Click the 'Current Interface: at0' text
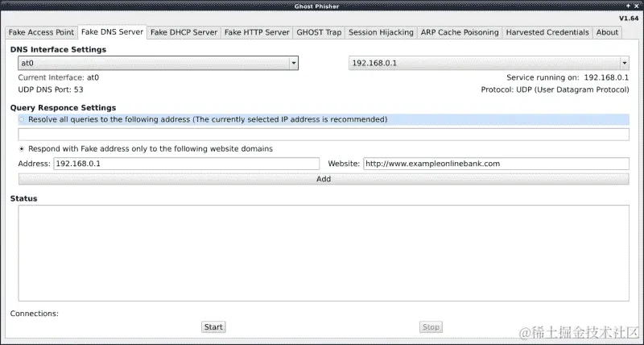Image resolution: width=644 pixels, height=345 pixels. click(58, 77)
